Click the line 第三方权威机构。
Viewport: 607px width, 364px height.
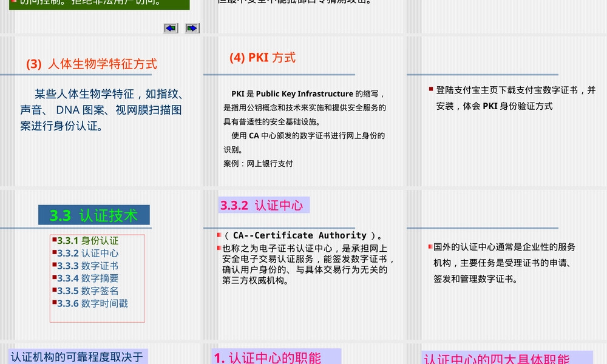[x=256, y=280]
